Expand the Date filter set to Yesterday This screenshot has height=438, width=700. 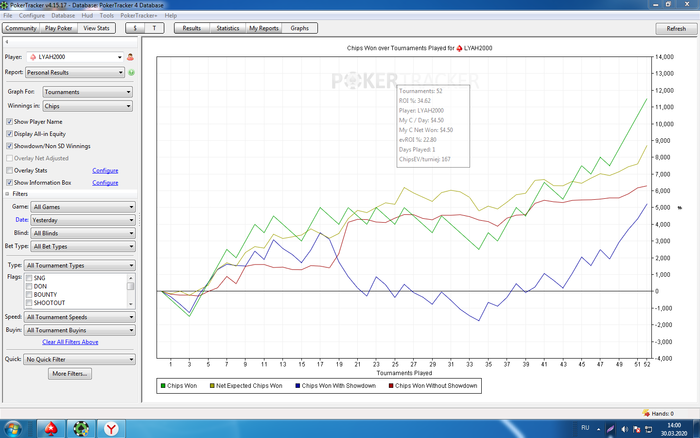coord(84,219)
